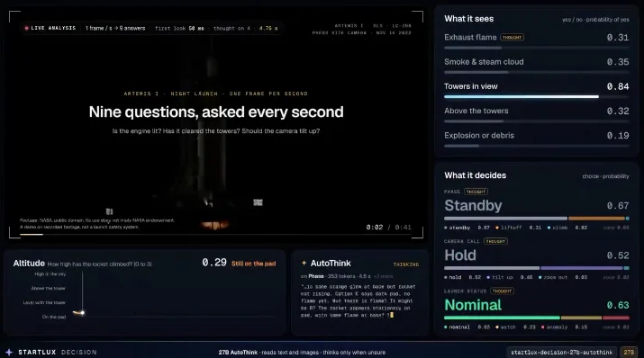644x358 pixels.
Task: Click the 'What it decides' panel title
Action: click(x=475, y=175)
